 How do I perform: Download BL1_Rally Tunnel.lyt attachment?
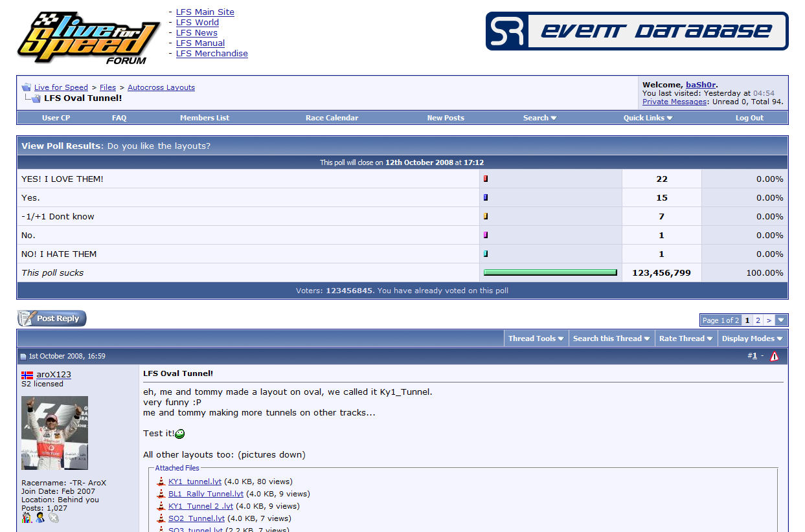(x=206, y=494)
